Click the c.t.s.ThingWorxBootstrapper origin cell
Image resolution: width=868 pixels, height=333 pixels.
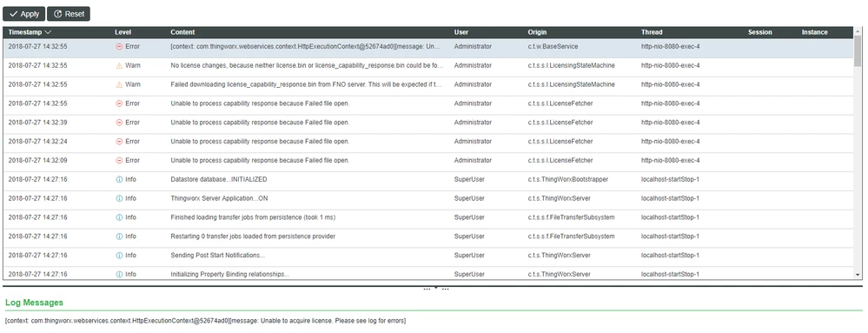point(568,179)
